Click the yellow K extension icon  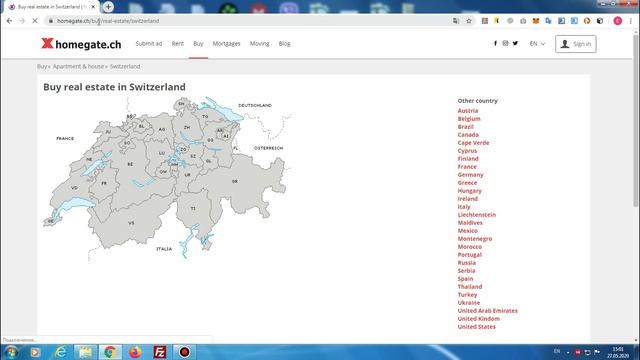coord(497,21)
